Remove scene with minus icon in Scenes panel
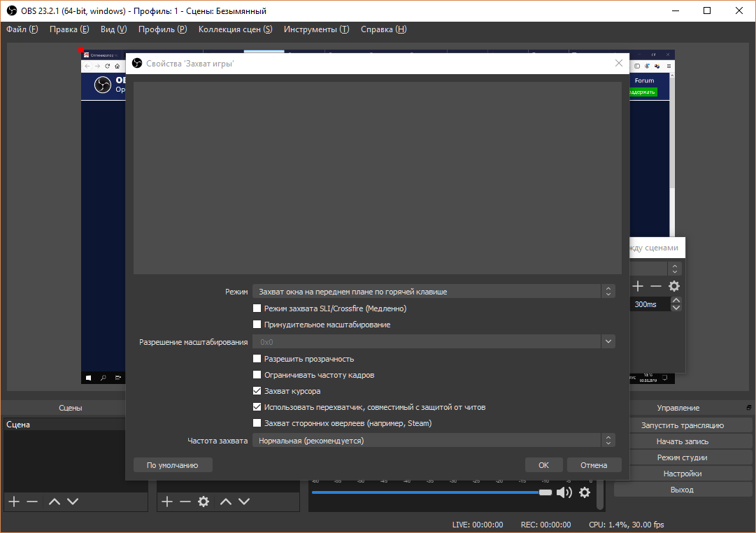756x533 pixels. (32, 502)
